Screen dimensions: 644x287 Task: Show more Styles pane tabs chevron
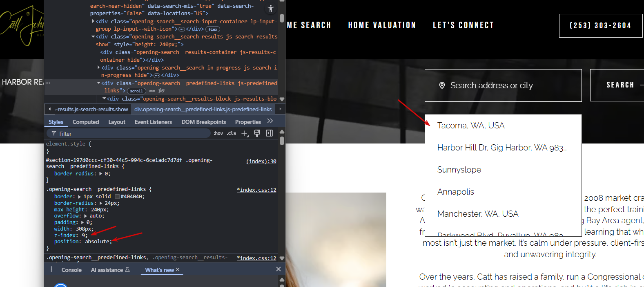pos(270,121)
